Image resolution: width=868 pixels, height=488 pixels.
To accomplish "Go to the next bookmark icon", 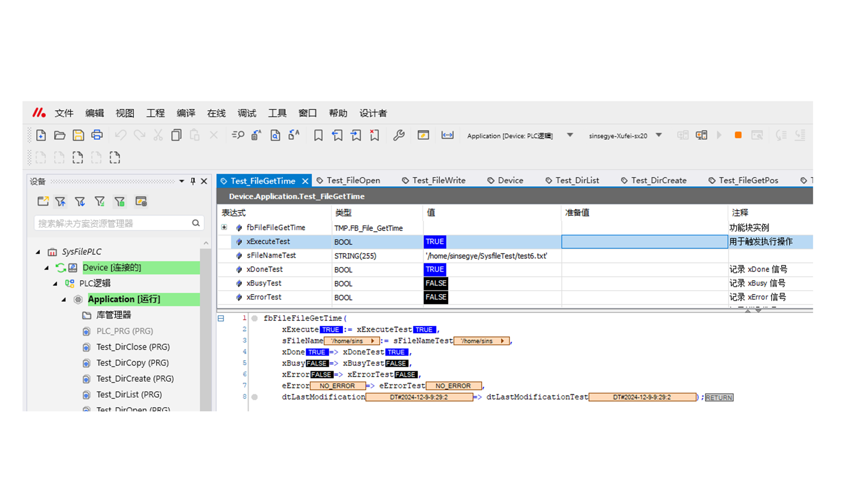I will (x=356, y=135).
